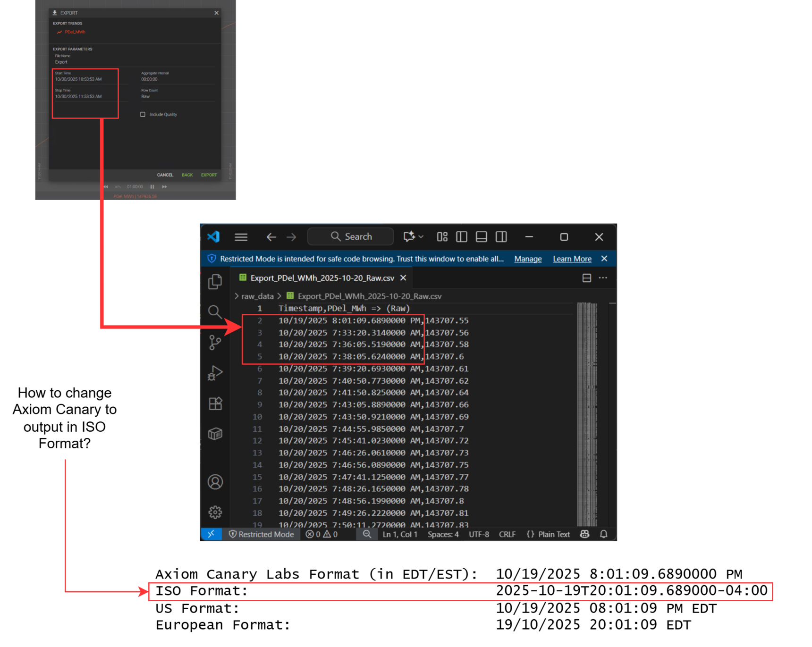Click the fast-forward playback control

[x=165, y=187]
